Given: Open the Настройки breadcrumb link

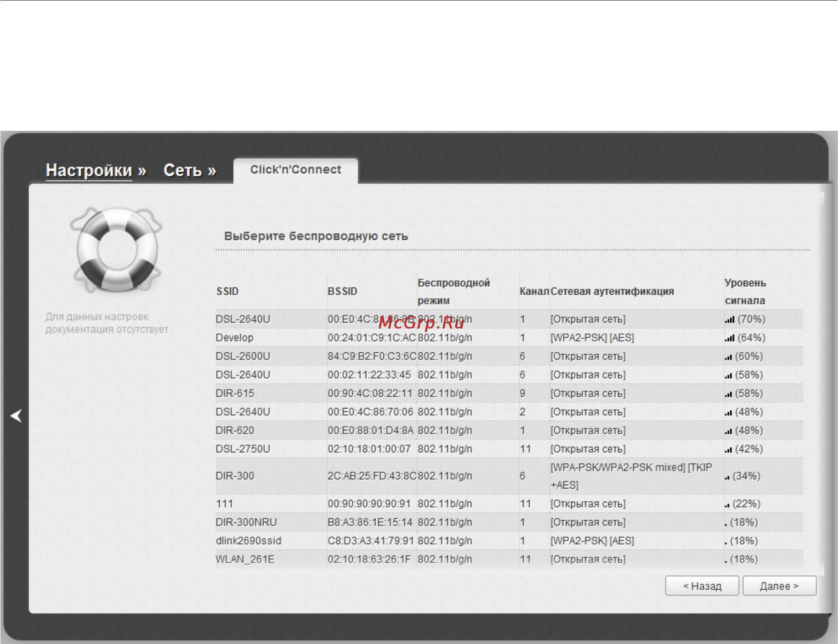Looking at the screenshot, I should coord(89,170).
